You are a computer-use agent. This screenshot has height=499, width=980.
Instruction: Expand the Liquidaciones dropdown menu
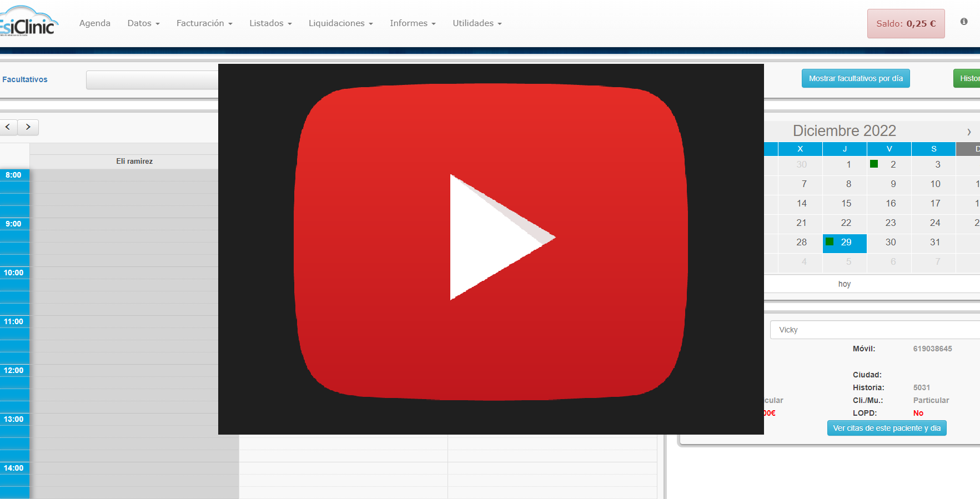(x=340, y=23)
